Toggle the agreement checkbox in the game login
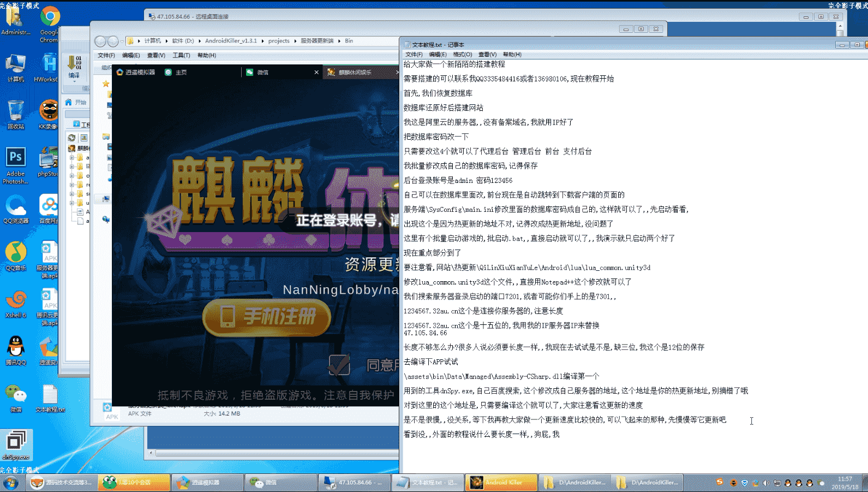Image resolution: width=868 pixels, height=492 pixels. pyautogui.click(x=339, y=365)
